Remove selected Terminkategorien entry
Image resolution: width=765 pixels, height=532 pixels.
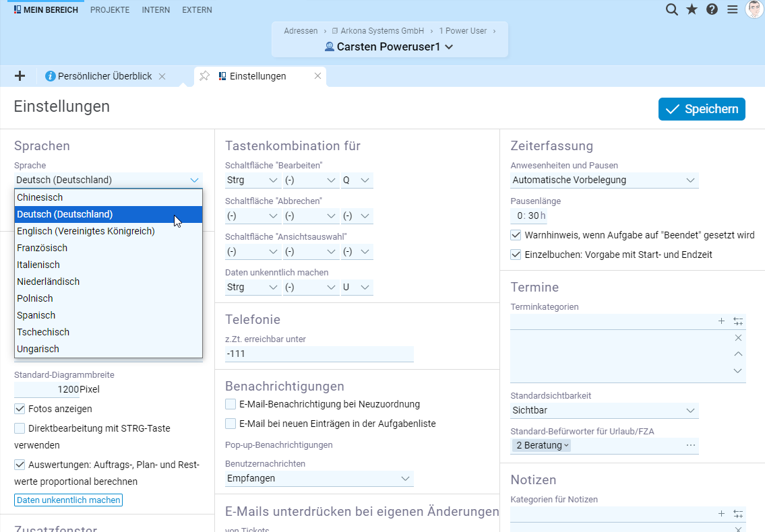click(738, 337)
